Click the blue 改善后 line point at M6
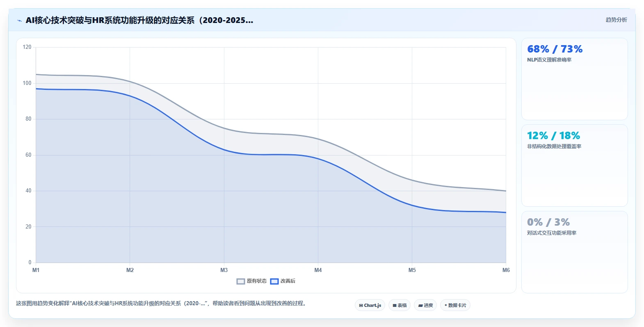The height and width of the screenshot is (327, 644). [x=506, y=213]
